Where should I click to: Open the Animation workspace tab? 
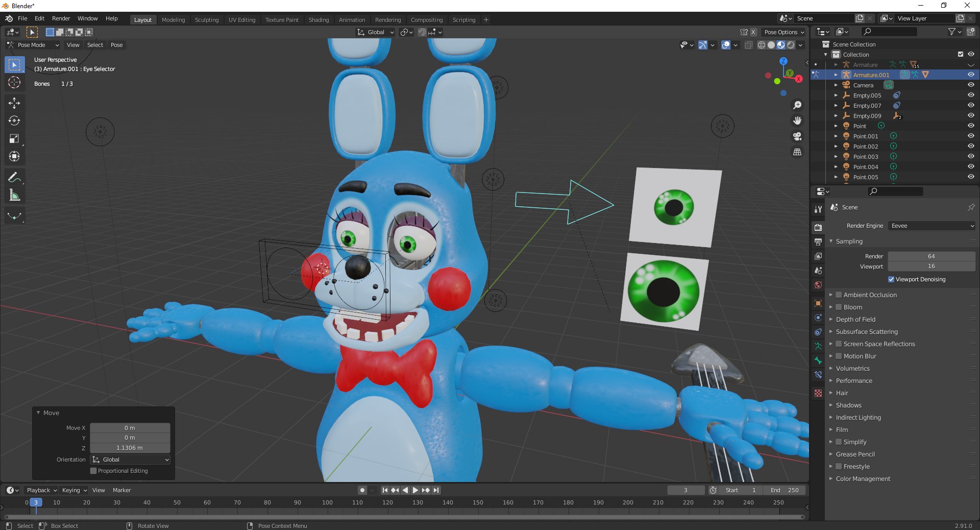click(352, 20)
